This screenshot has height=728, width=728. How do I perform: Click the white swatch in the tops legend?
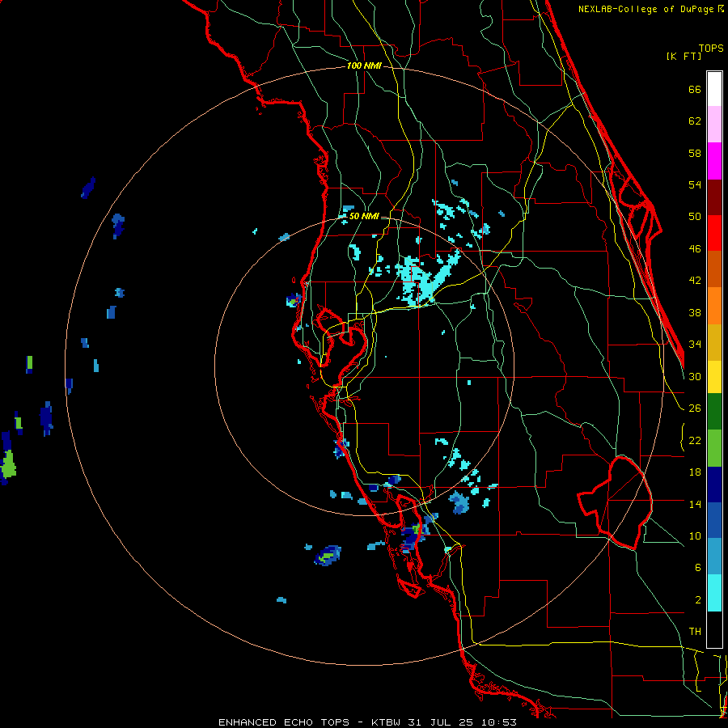tap(714, 89)
